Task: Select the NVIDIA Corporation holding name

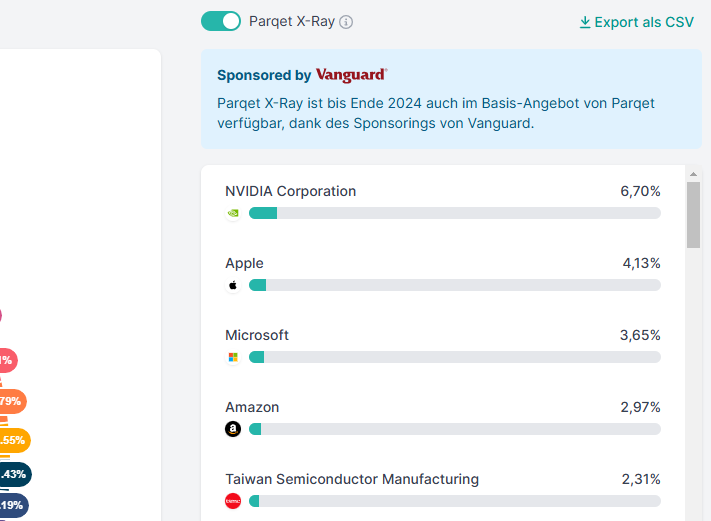Action: click(x=291, y=191)
